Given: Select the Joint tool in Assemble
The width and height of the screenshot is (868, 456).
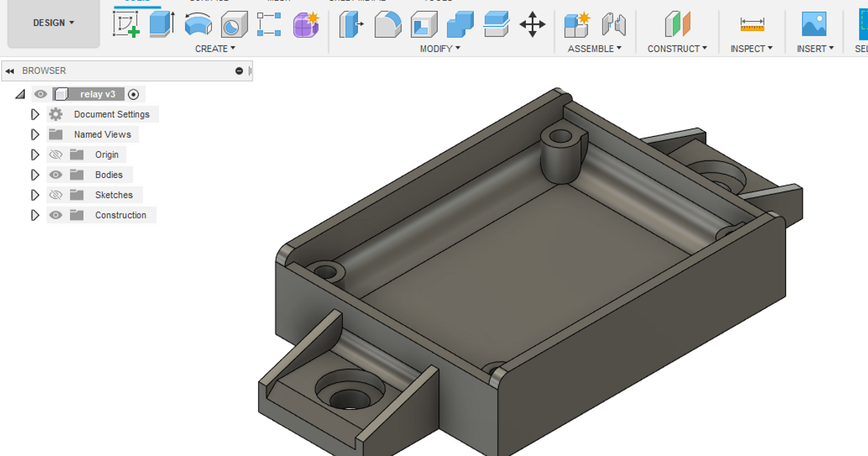Looking at the screenshot, I should (614, 24).
